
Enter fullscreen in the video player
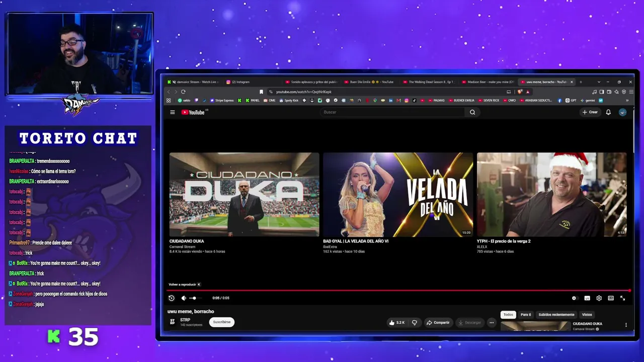click(x=622, y=298)
